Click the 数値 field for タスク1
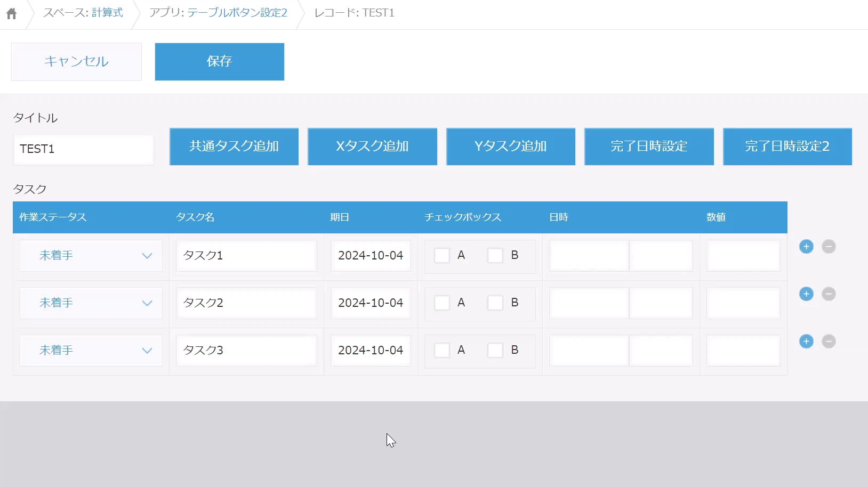The image size is (868, 487). pos(743,256)
